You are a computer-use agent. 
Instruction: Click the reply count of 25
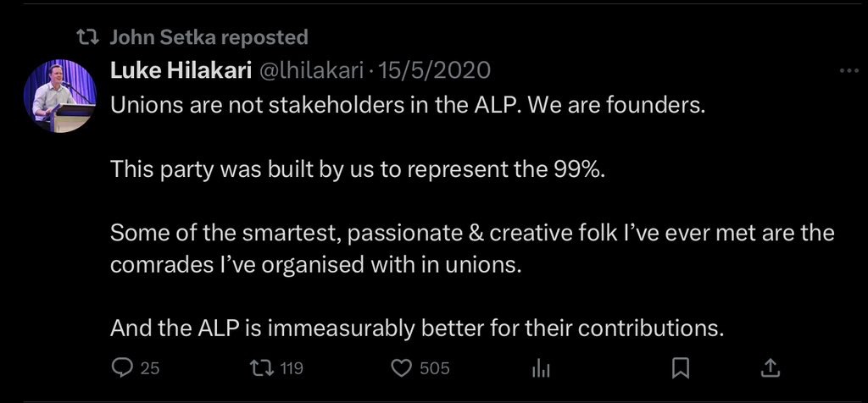tap(150, 368)
